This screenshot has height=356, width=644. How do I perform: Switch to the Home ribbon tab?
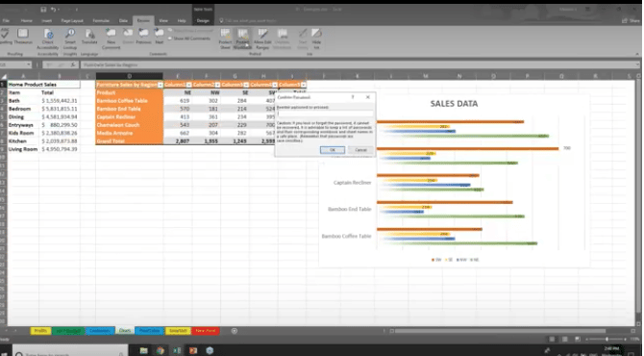tap(26, 20)
